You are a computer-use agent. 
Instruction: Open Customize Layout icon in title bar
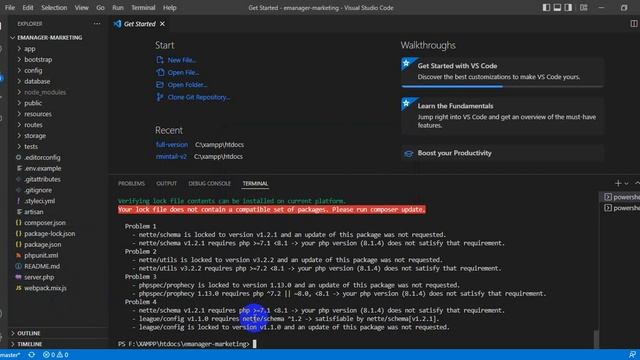[584, 8]
